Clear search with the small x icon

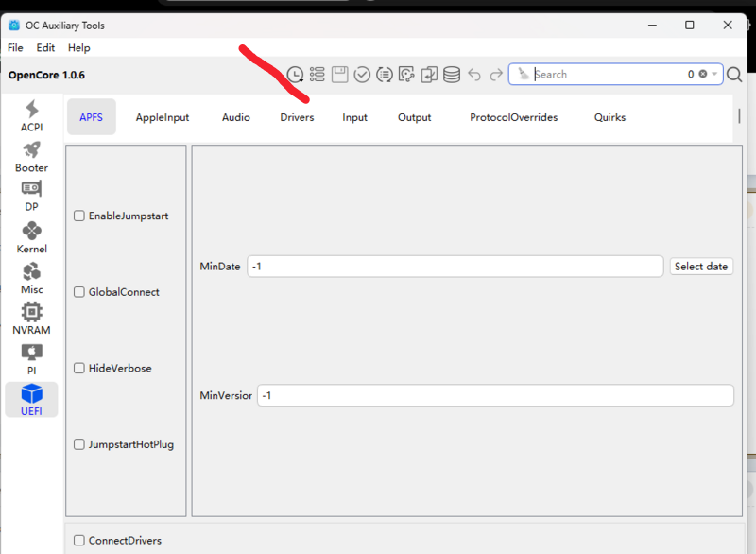[x=703, y=74]
